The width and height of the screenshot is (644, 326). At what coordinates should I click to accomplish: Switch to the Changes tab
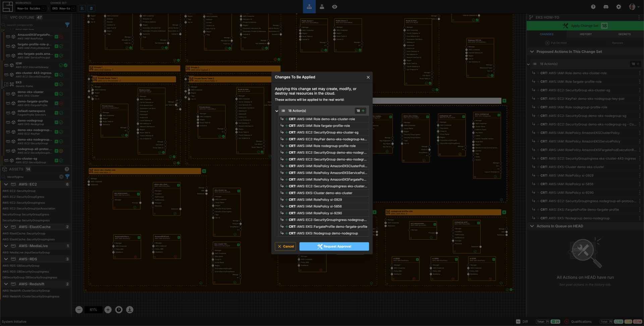[546, 34]
